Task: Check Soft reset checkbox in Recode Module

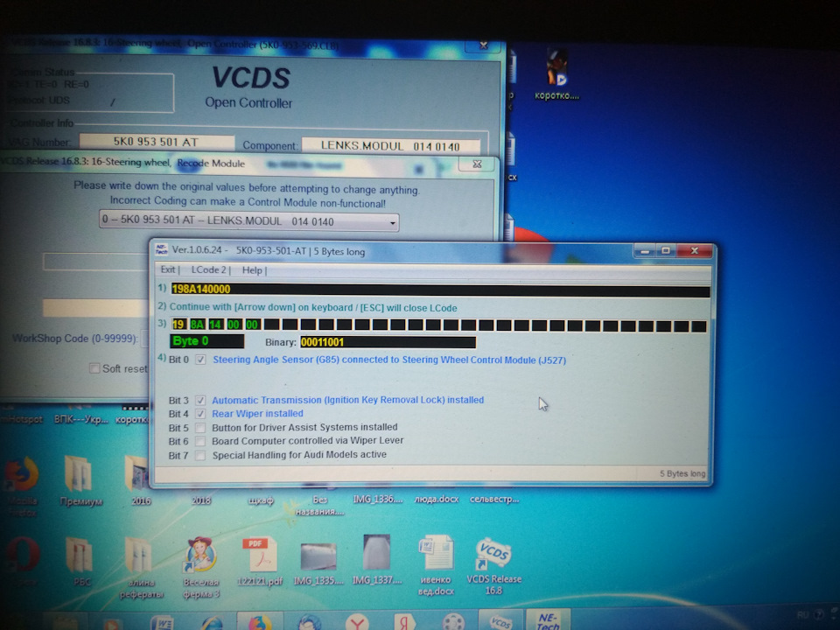Action: tap(94, 368)
